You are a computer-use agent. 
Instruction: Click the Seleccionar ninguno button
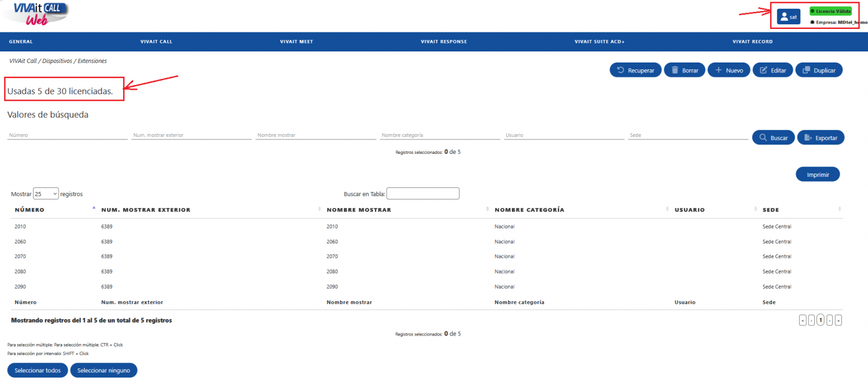tap(104, 370)
